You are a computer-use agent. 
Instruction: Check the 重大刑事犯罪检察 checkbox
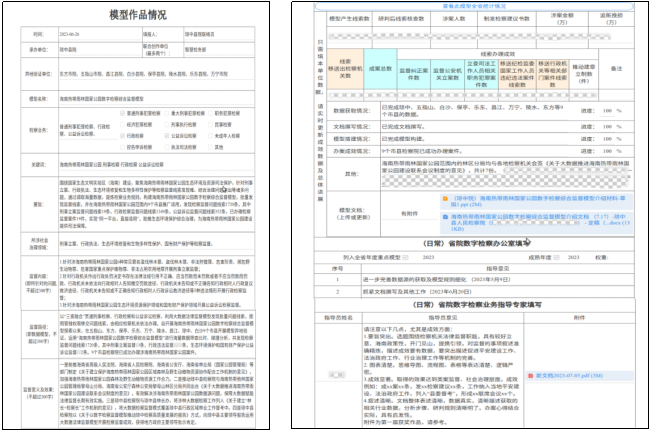167,113
